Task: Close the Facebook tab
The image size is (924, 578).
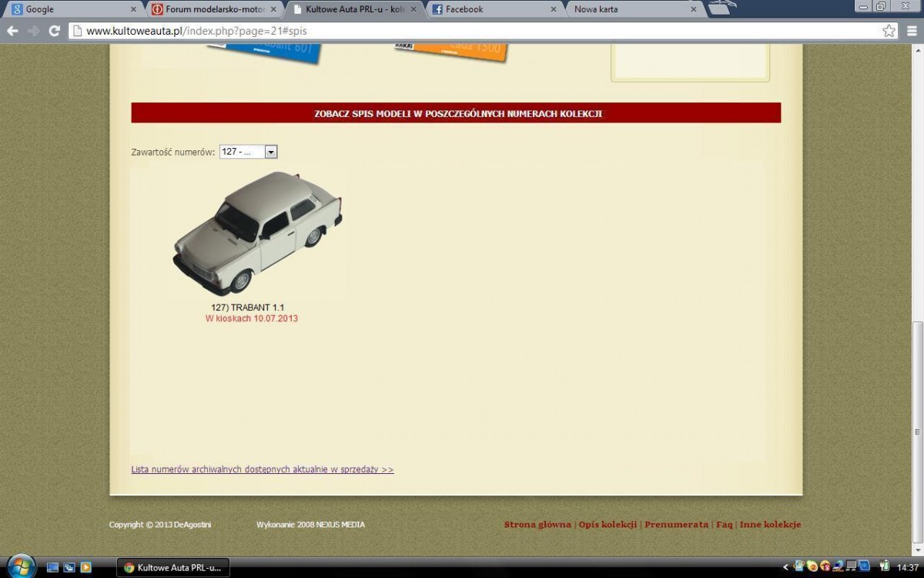Action: (x=553, y=9)
